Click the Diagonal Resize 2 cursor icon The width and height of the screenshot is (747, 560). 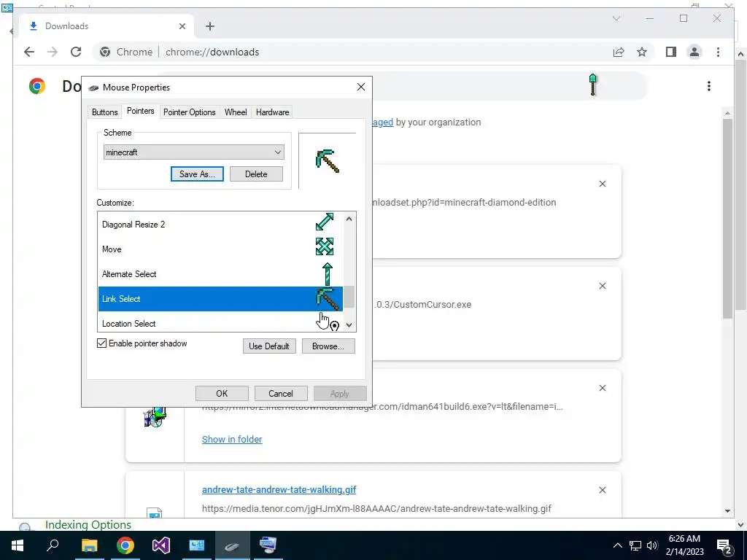coord(325,222)
